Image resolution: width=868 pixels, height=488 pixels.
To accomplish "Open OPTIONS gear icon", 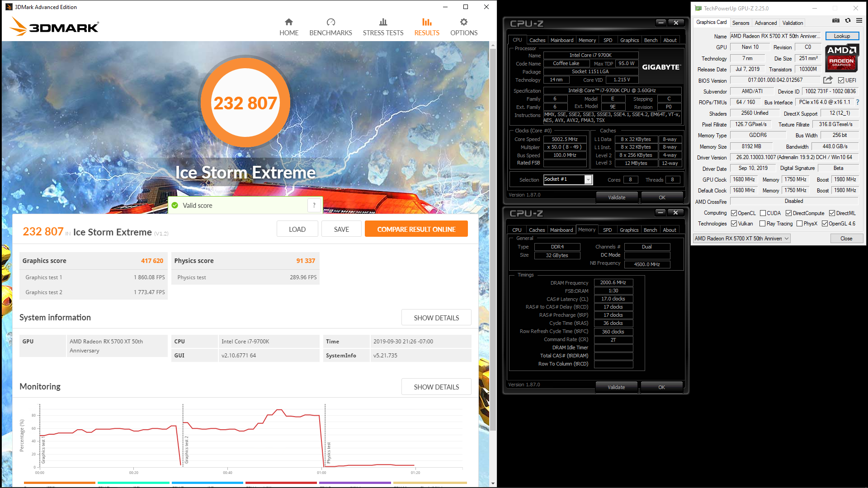I will (x=463, y=22).
